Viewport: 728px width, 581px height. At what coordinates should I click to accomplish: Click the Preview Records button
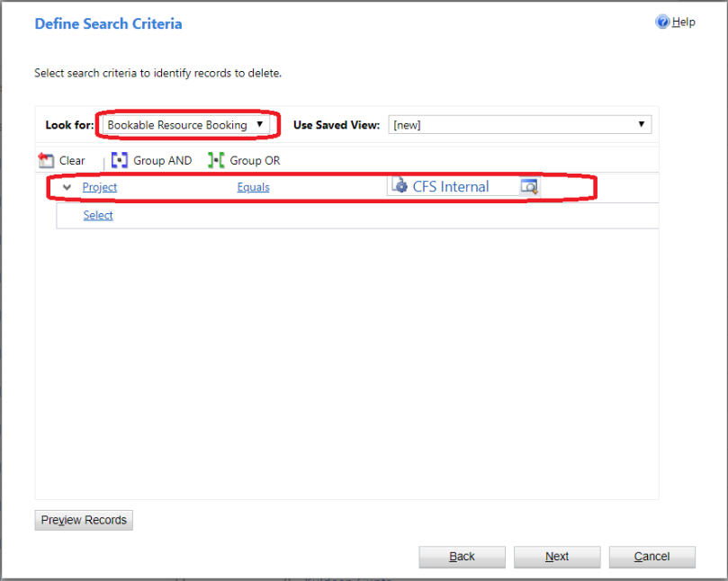pos(84,520)
